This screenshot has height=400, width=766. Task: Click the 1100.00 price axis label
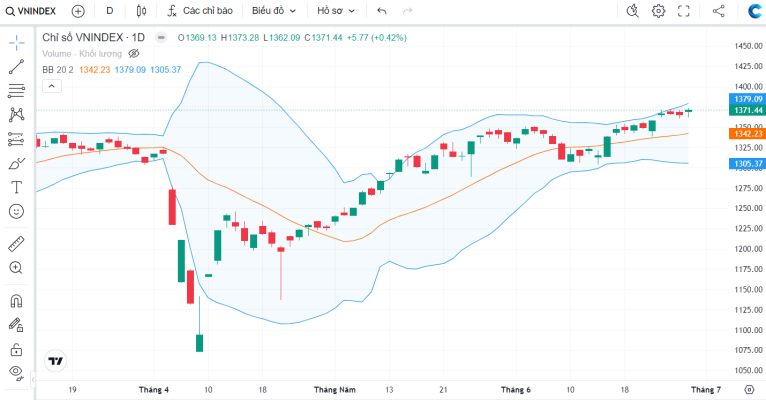tap(748, 330)
